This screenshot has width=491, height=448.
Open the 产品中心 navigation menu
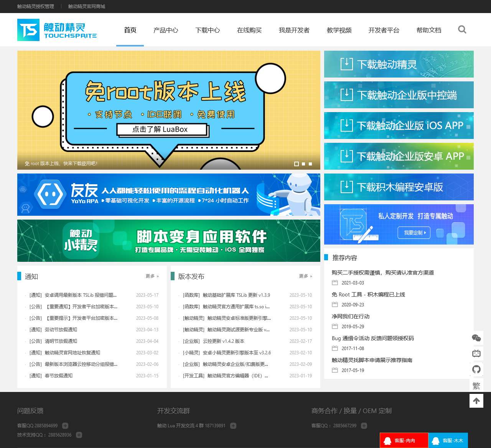coord(166,30)
